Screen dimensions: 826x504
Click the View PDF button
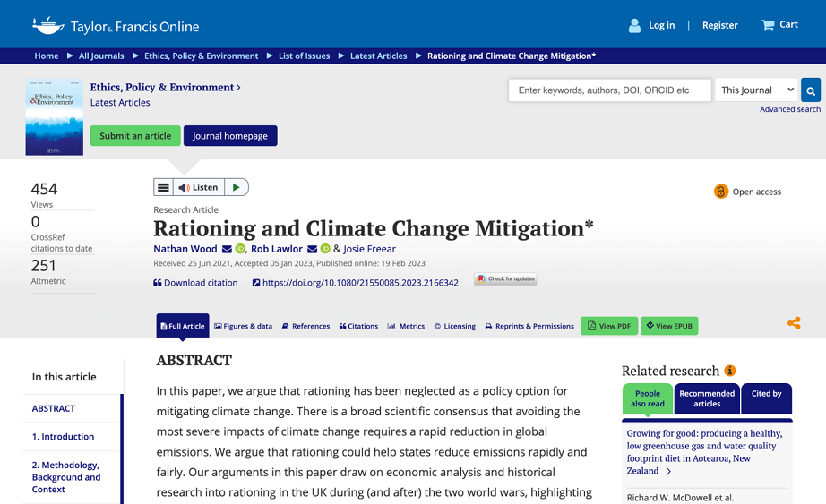[x=609, y=326]
